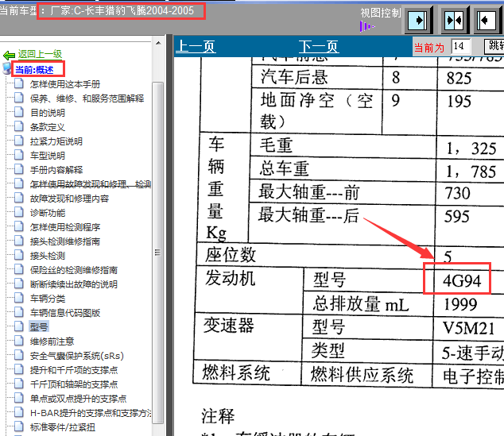Open 提升和千斤顶的支撑点 entry
Image resolution: width=504 pixels, height=436 pixels.
tap(74, 370)
